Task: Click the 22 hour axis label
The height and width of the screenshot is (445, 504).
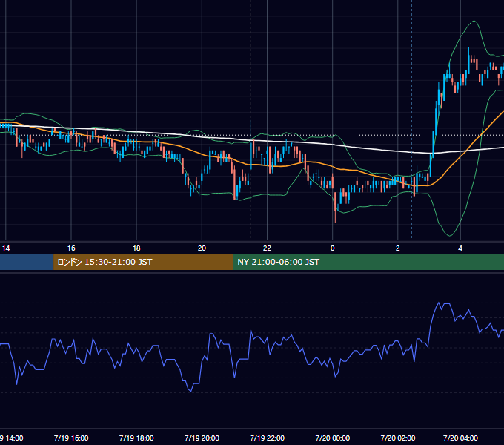Action: 267,248
